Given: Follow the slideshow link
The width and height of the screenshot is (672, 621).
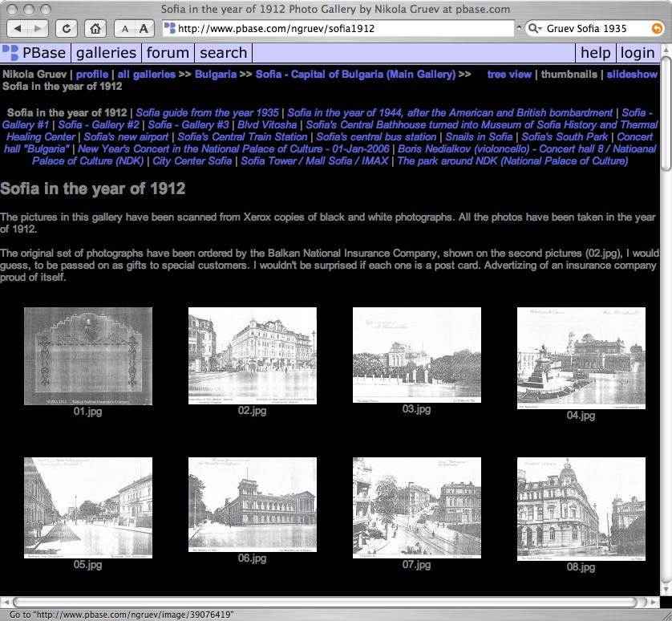Looking at the screenshot, I should 632,74.
